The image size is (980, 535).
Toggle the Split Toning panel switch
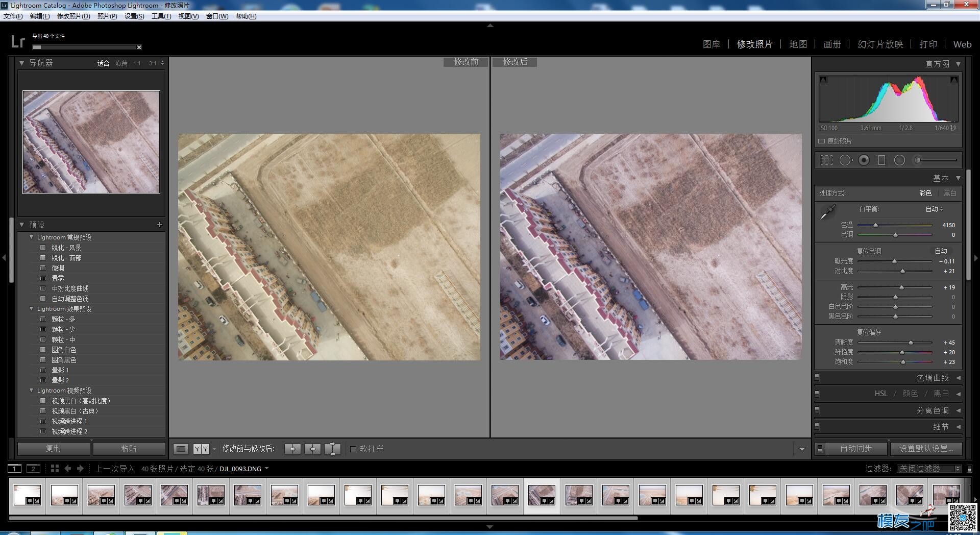[x=817, y=410]
